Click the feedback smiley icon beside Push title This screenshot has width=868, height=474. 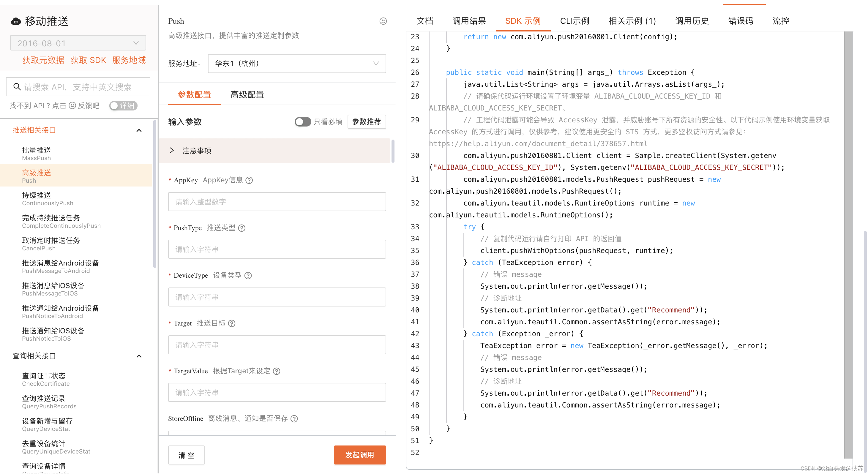click(x=383, y=21)
